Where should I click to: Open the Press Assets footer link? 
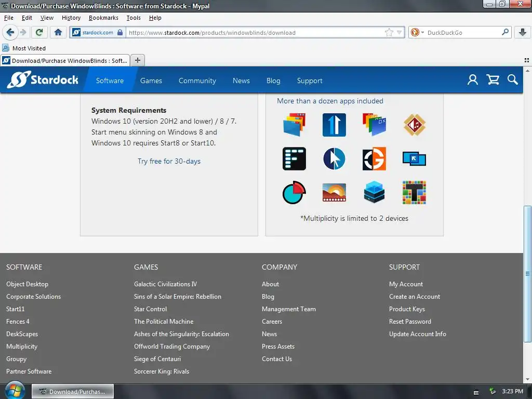point(278,346)
